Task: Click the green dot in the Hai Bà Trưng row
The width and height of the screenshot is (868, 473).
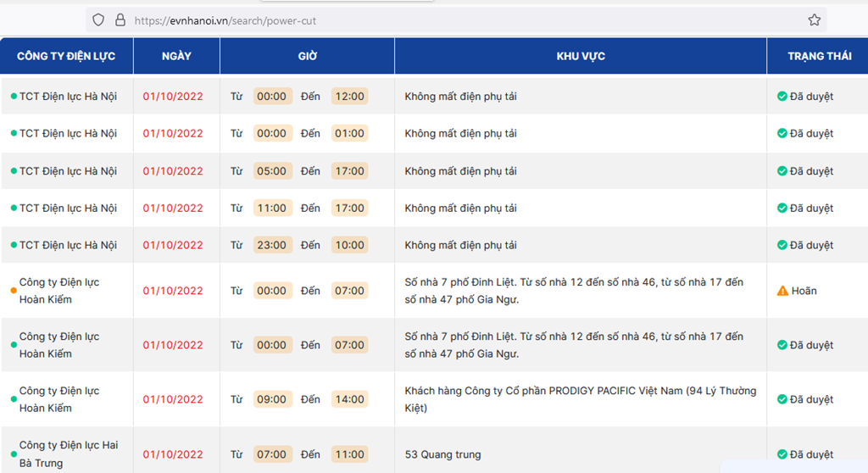Action: tap(14, 454)
